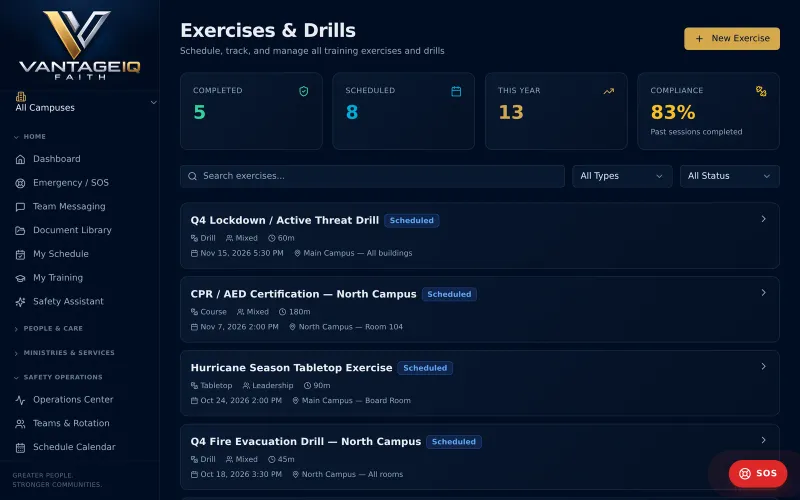Open Hurricane Season Tabletop via its chevron
800x500 pixels.
click(x=763, y=366)
